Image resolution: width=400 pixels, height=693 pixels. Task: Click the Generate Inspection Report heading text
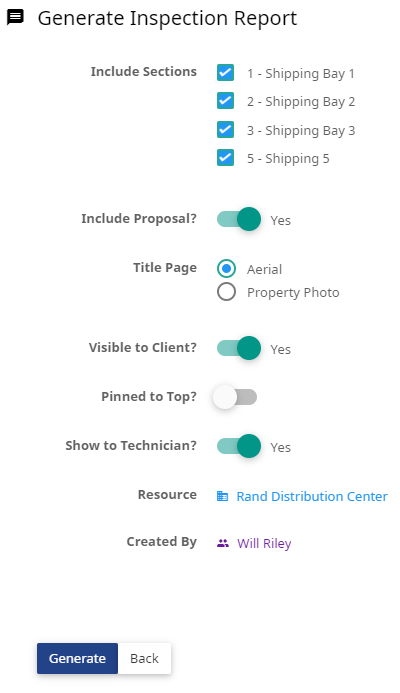167,19
